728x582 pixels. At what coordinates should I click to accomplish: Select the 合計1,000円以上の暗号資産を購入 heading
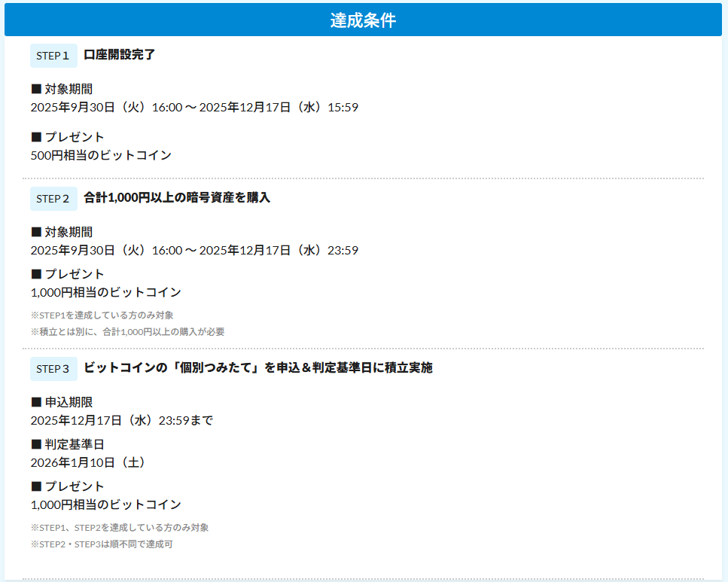click(x=177, y=198)
